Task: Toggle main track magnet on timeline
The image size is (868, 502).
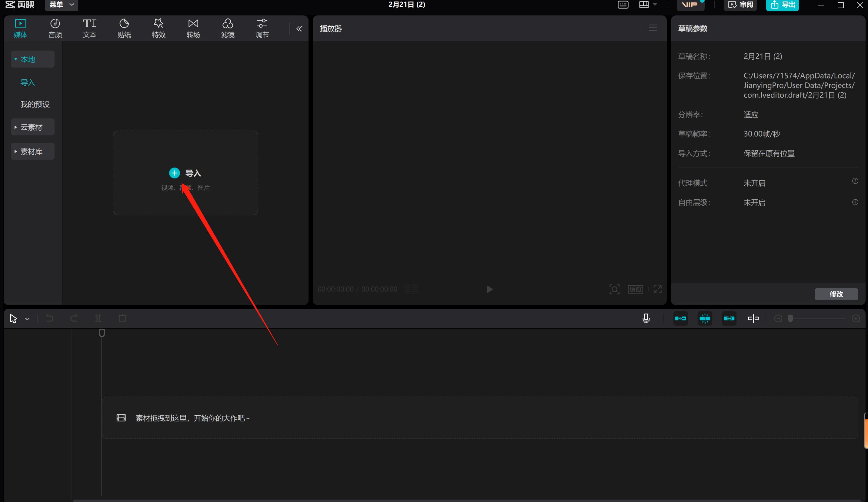Action: [x=680, y=318]
